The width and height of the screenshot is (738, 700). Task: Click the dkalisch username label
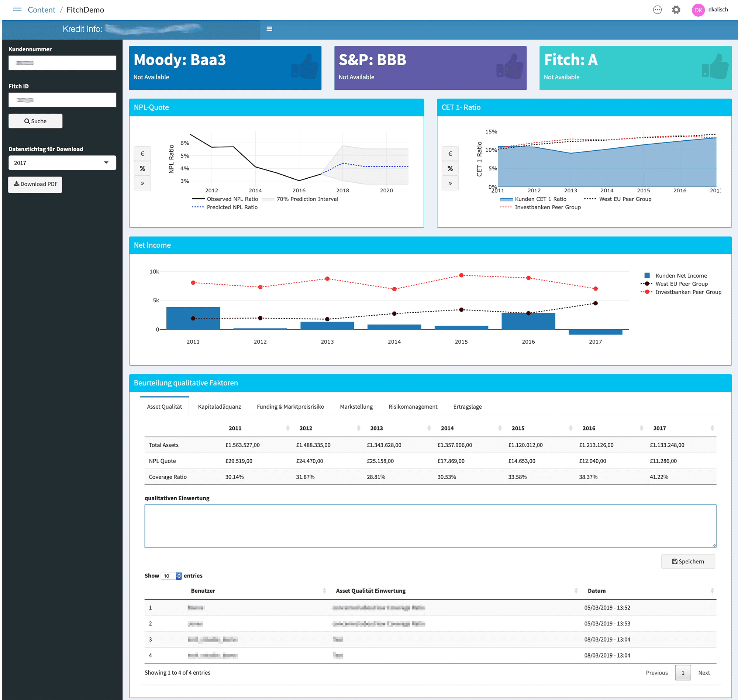click(x=718, y=10)
